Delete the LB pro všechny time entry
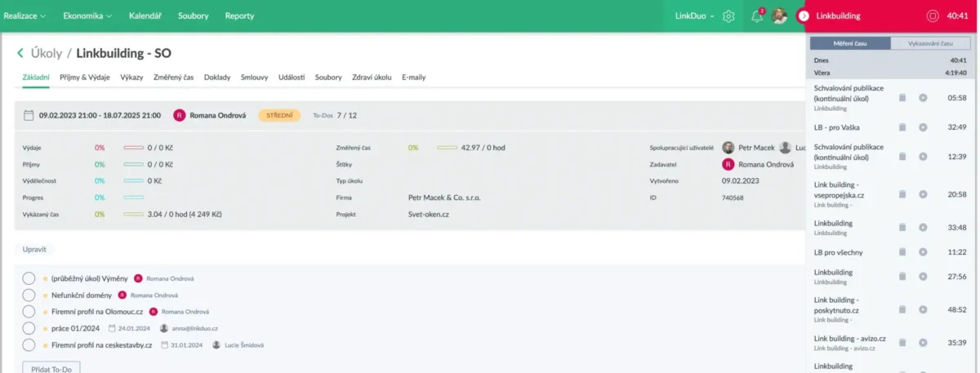 coord(902,252)
